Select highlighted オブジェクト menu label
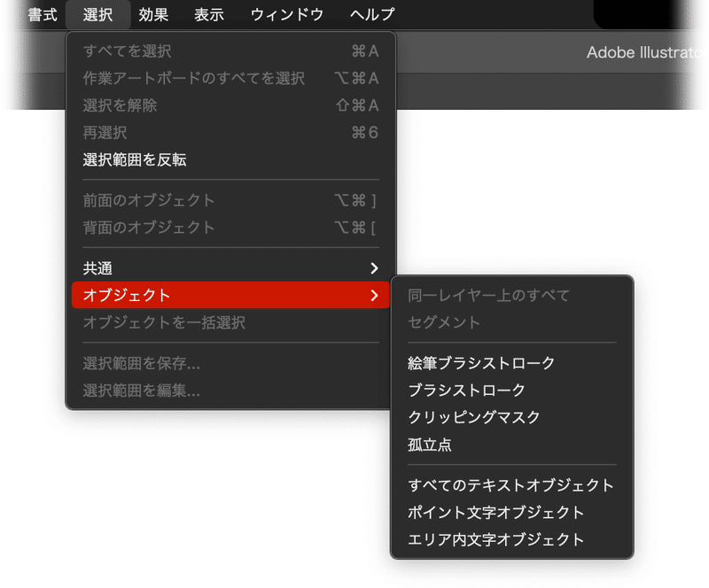The width and height of the screenshot is (709, 588). [126, 295]
